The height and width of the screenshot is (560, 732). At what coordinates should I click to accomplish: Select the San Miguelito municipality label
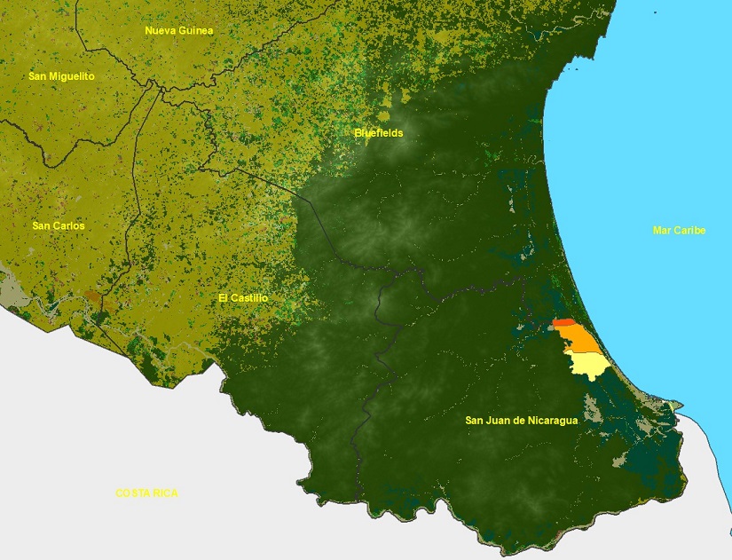(x=61, y=76)
